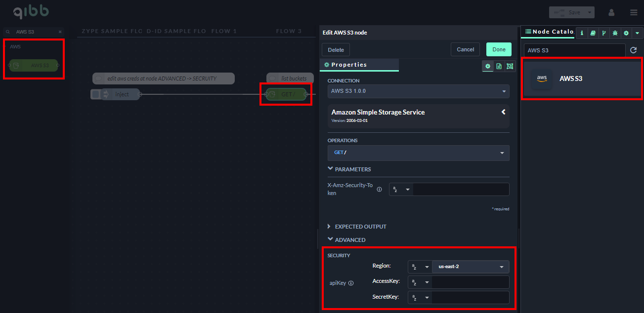Click the Done button
Image resolution: width=644 pixels, height=313 pixels.
point(499,49)
